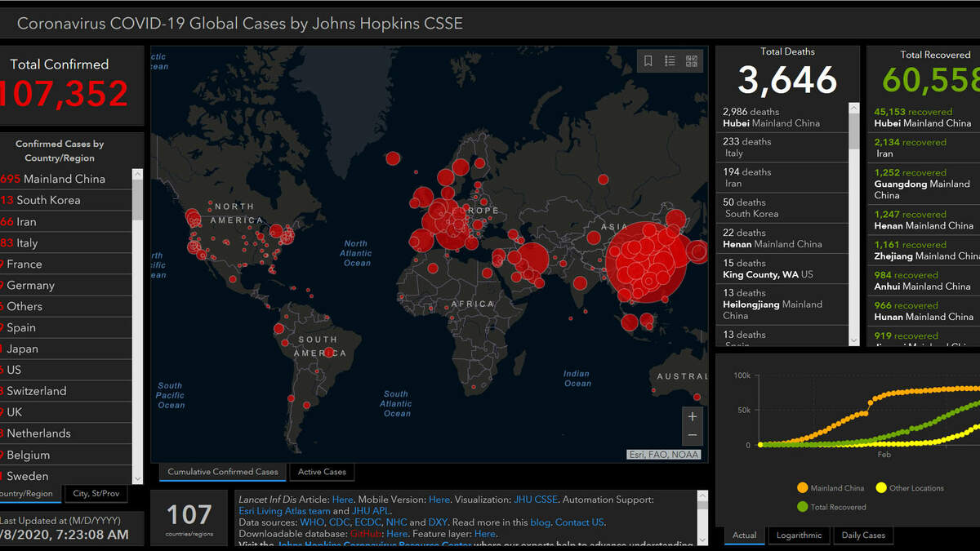980x551 pixels.
Task: Select the City, St/Prov tab
Action: click(x=96, y=493)
